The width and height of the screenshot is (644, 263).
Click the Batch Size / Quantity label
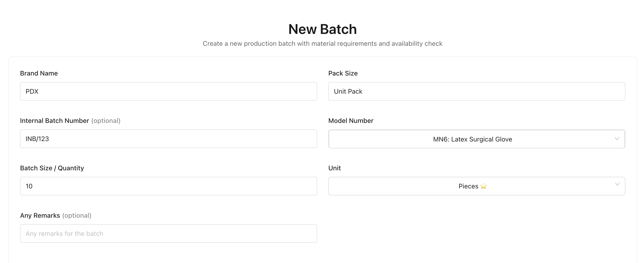52,168
